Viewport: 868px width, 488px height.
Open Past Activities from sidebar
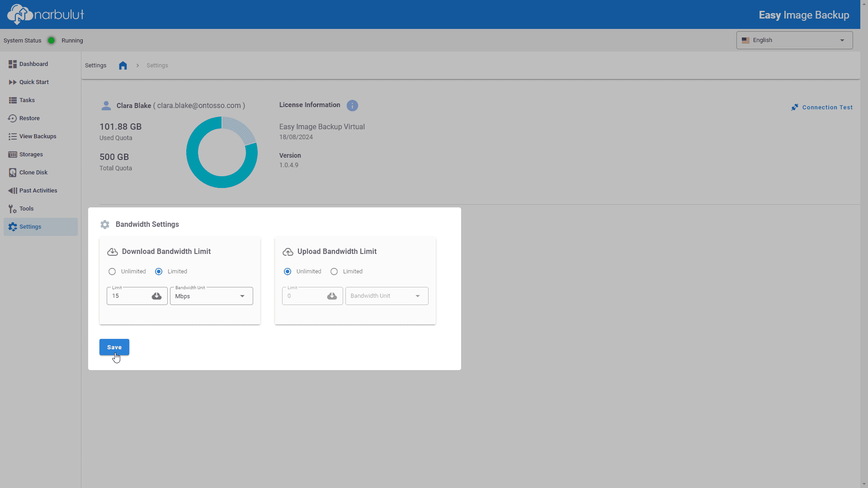(41, 191)
